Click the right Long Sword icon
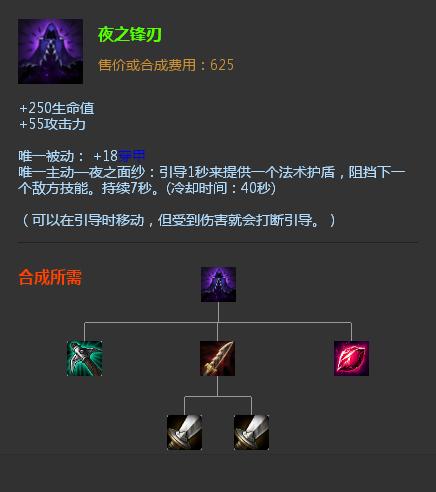 [x=251, y=432]
